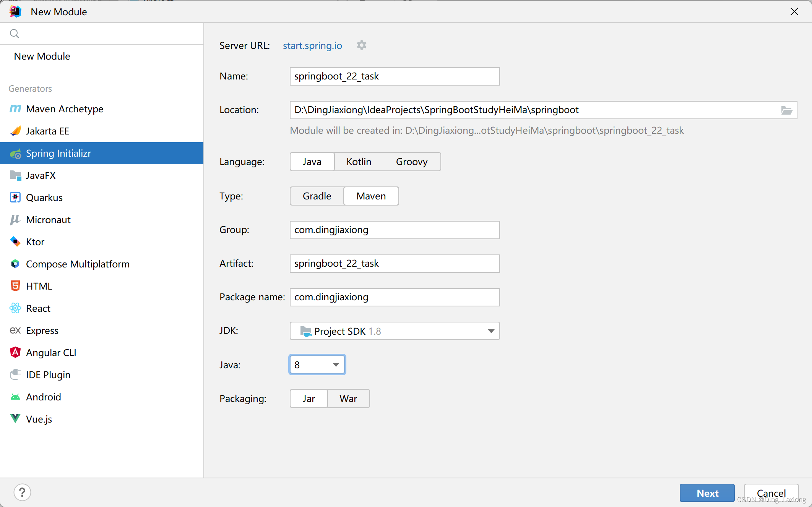Click the settings gear icon next to start.spring.io
This screenshot has width=812, height=507.
coord(362,45)
